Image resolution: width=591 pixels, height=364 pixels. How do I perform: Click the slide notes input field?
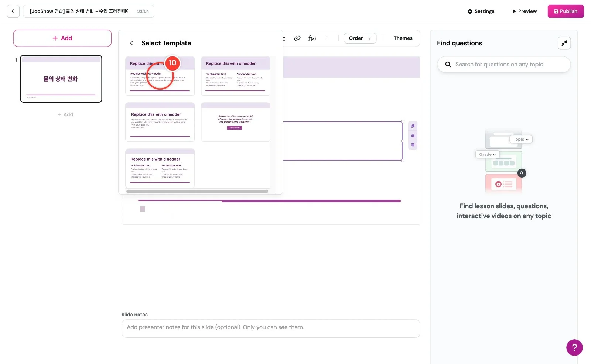[x=271, y=329]
